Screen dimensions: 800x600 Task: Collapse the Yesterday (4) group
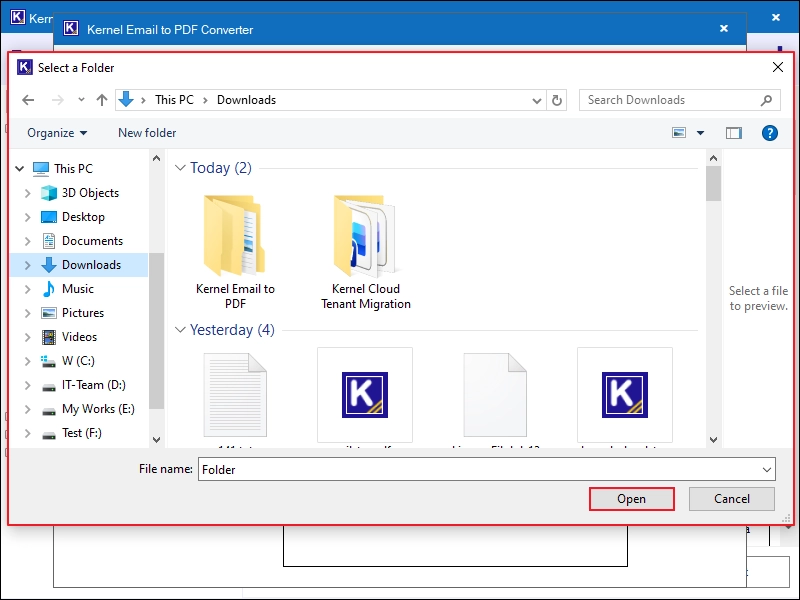(180, 330)
